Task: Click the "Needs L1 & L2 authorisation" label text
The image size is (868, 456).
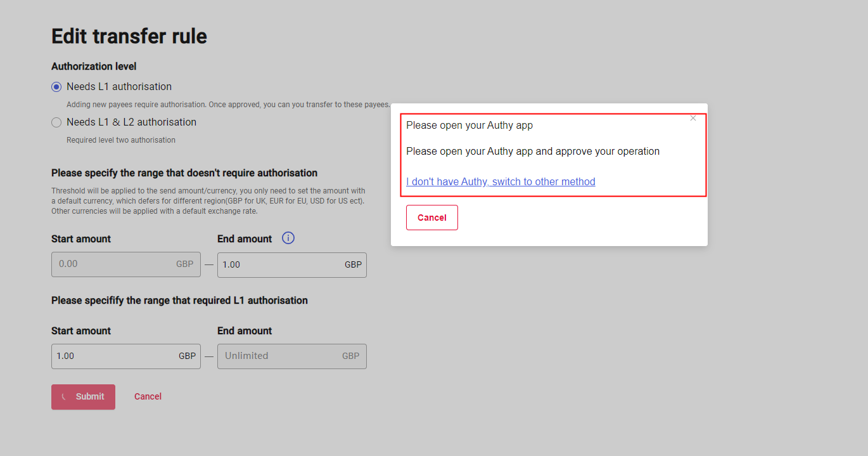Action: [x=131, y=122]
